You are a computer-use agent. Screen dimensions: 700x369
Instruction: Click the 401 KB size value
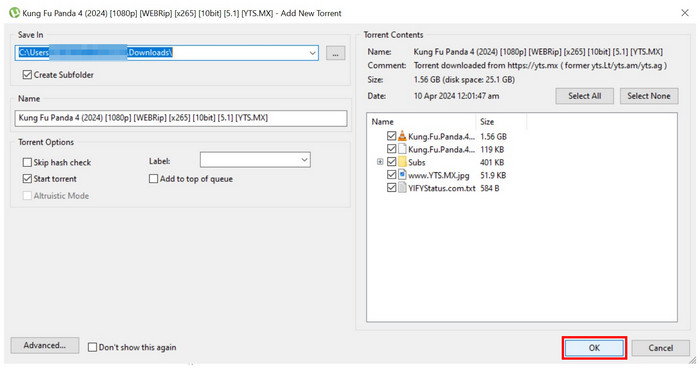[x=492, y=162]
